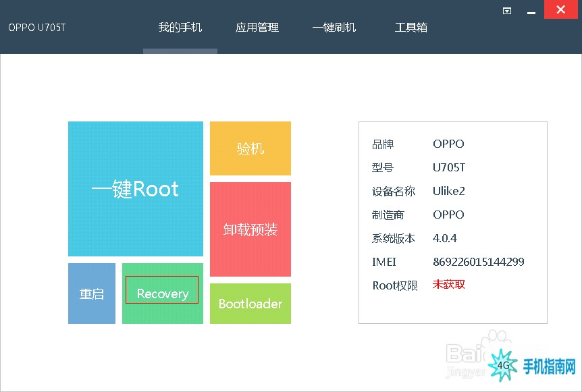Open the 工具箱 tab

[411, 28]
